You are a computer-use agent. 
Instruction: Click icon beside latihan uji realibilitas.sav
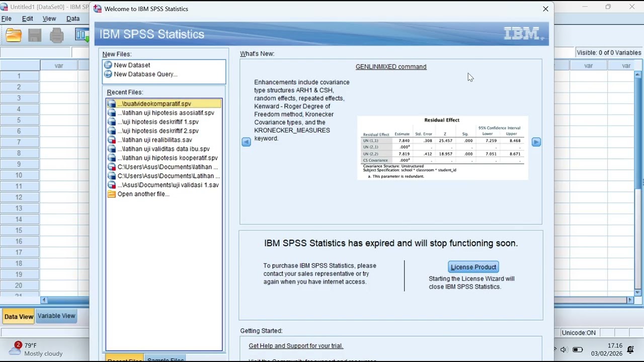pos(112,140)
